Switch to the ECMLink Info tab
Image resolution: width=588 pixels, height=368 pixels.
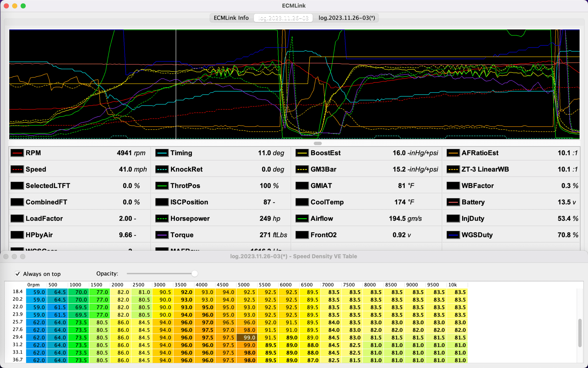(x=231, y=18)
